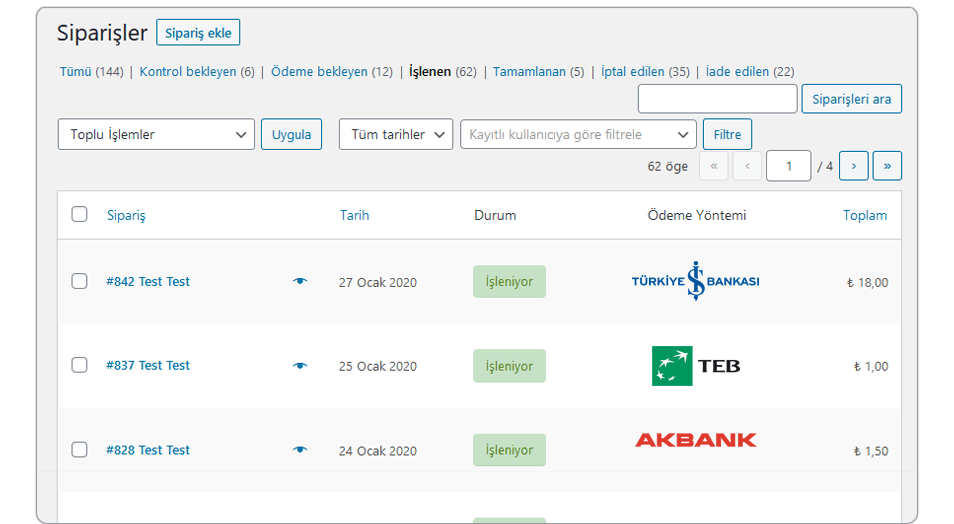Click the TEB bank logo
954x524 pixels.
695,366
